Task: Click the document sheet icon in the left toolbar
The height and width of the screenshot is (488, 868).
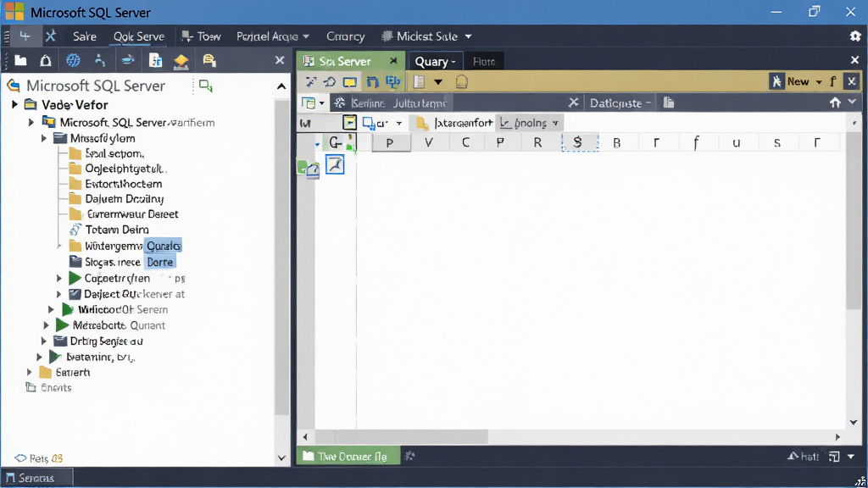Action: coord(156,60)
